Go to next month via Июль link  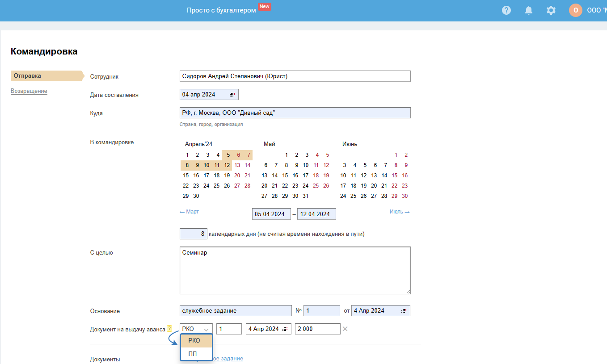(x=399, y=212)
